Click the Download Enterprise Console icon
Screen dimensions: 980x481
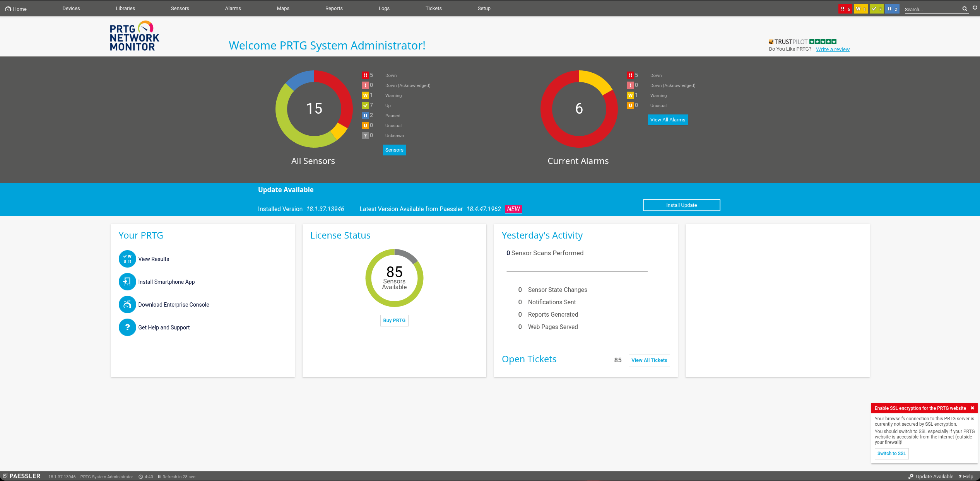(x=127, y=305)
